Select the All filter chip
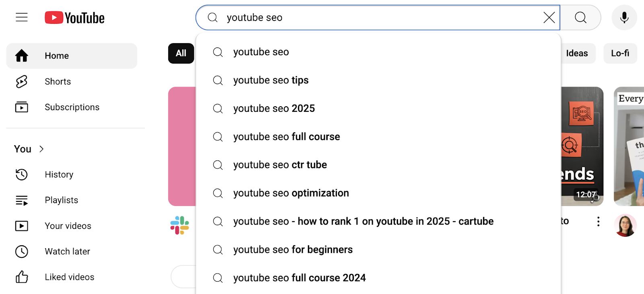The image size is (644, 294). point(181,53)
